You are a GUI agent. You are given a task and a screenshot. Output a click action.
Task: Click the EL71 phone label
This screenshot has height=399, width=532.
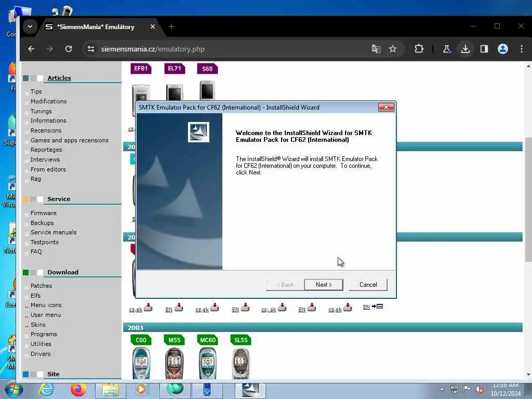(x=175, y=69)
